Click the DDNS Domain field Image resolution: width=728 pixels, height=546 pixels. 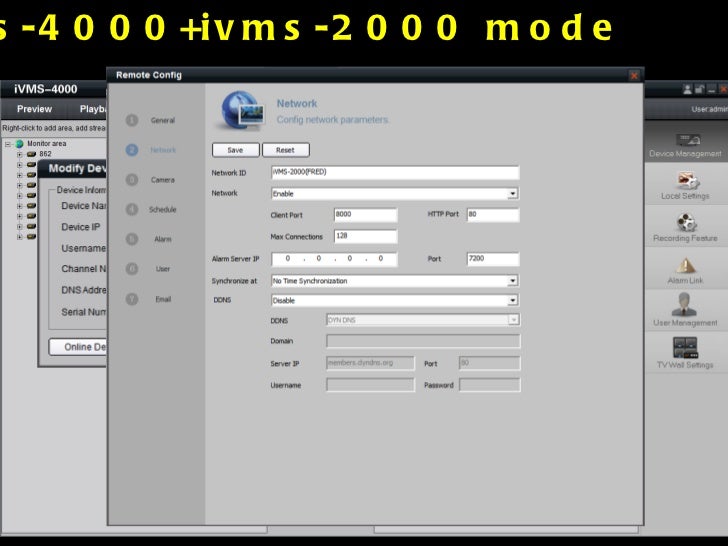coord(423,341)
